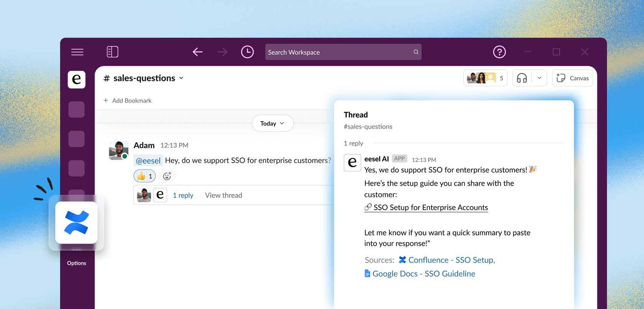
Task: Open history clock icon
Action: tap(247, 52)
